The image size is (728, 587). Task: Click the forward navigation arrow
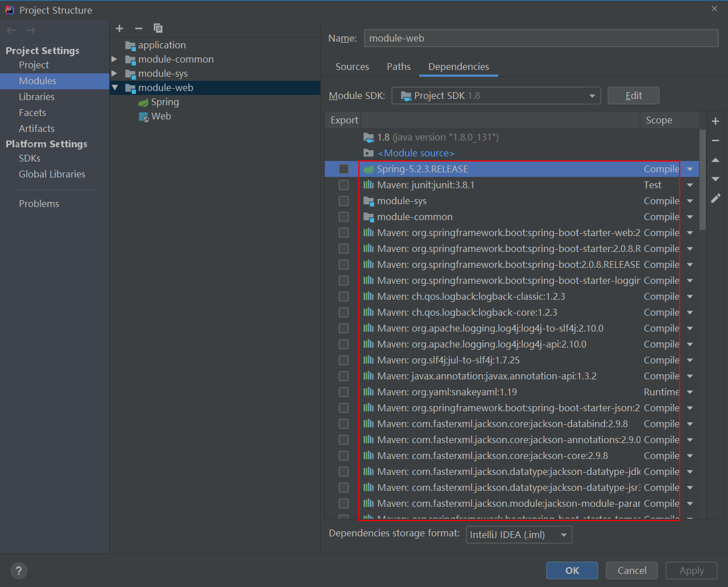coord(31,30)
